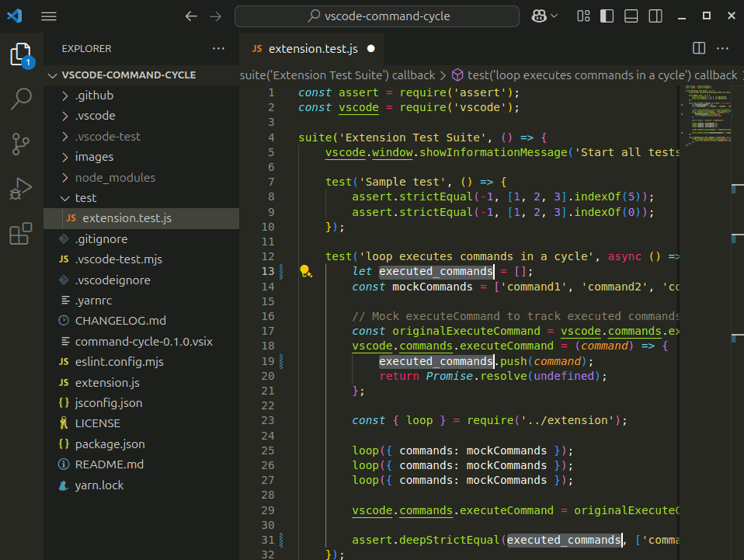Toggle the bottom panel
The height and width of the screenshot is (560, 744).
pyautogui.click(x=631, y=16)
